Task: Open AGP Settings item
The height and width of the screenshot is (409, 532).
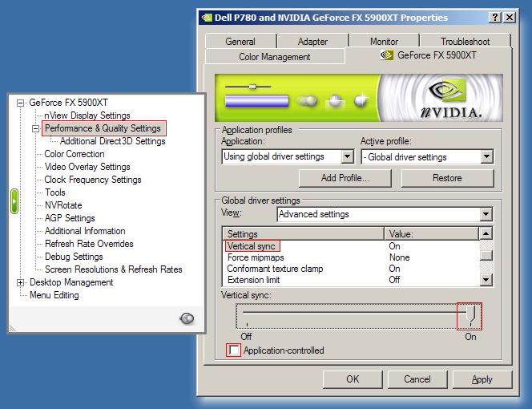Action: pyautogui.click(x=70, y=218)
